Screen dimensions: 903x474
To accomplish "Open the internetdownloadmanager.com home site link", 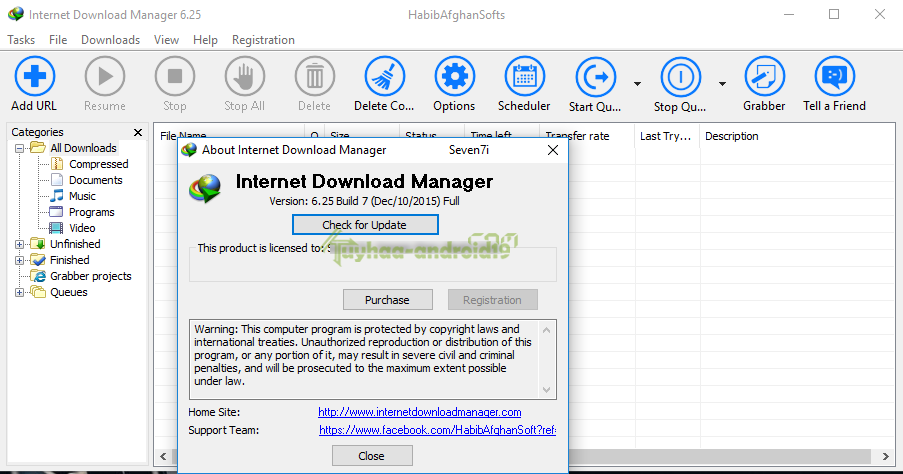I will point(420,412).
